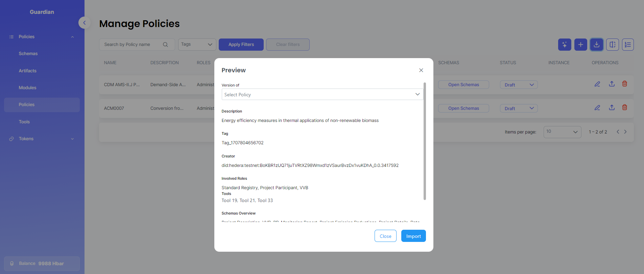The image size is (644, 274).
Task: Export the ACM0007 policy
Action: pos(612,108)
